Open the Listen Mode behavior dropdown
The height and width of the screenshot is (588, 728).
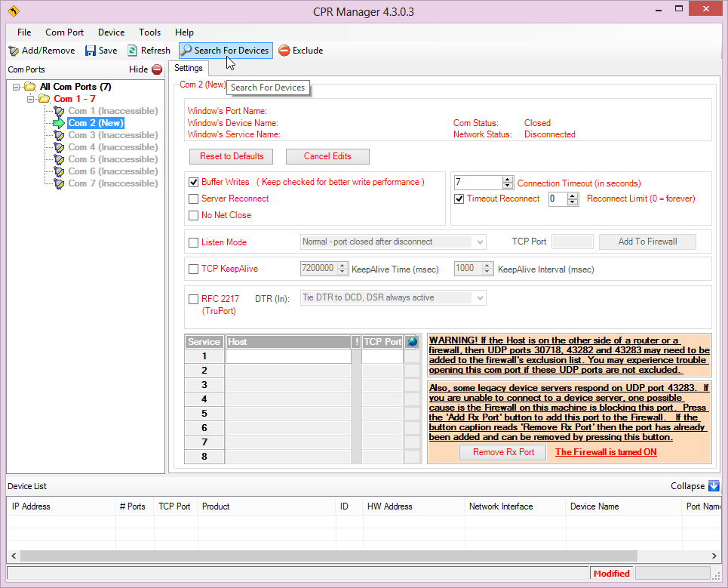point(480,242)
